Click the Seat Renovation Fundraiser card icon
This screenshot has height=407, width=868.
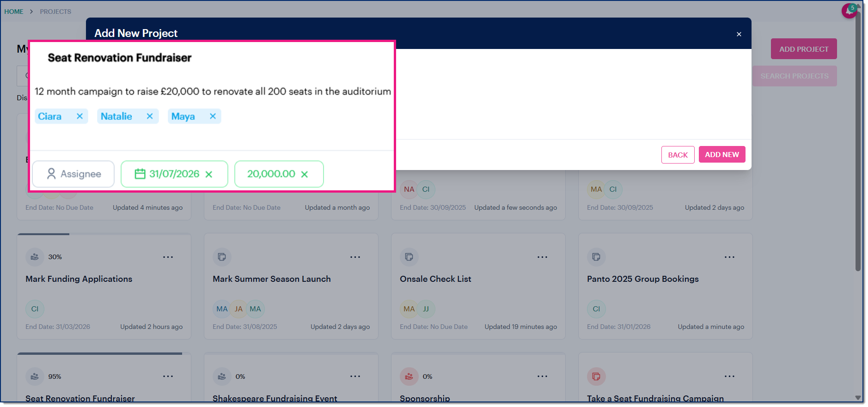pos(35,377)
